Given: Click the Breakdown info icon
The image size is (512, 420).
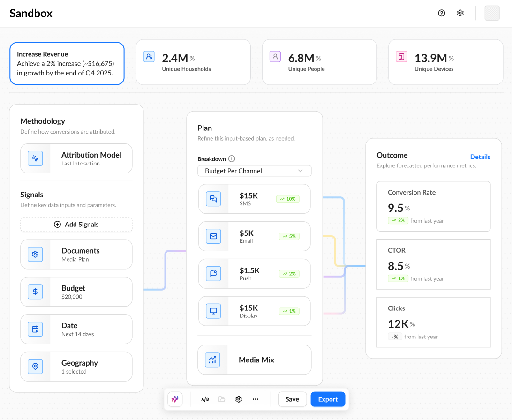Looking at the screenshot, I should [x=232, y=159].
